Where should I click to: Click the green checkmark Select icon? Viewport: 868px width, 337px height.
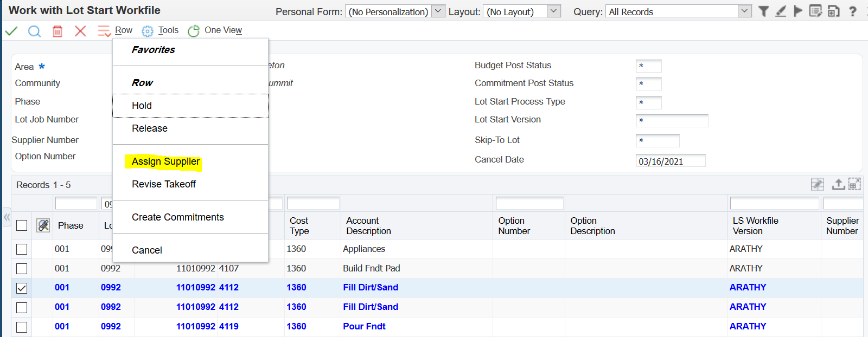coord(11,31)
